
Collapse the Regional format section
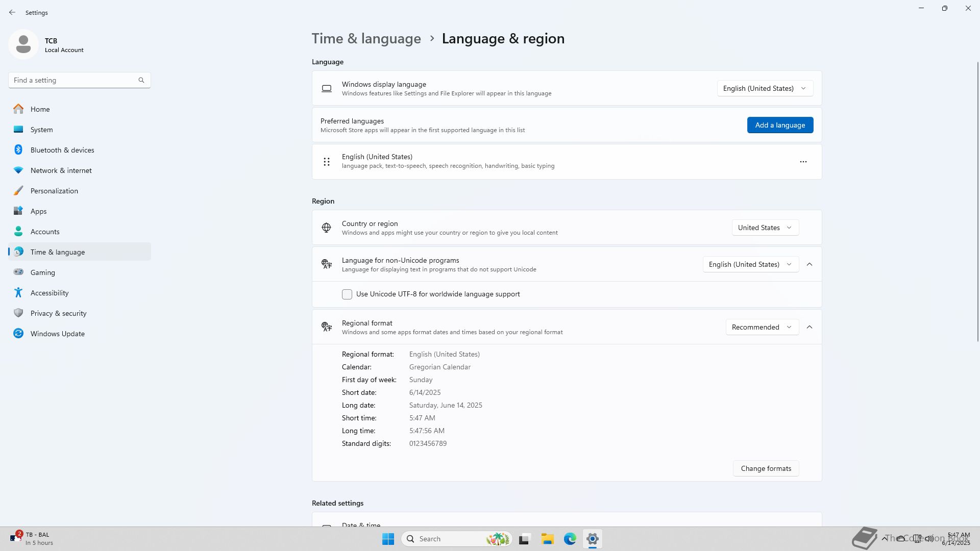pyautogui.click(x=810, y=327)
